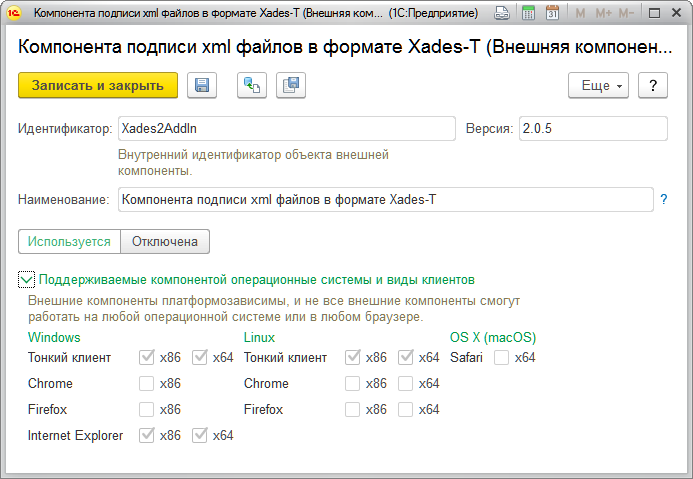The image size is (693, 479).
Task: Open the printer icon in title bar
Action: pos(501,14)
